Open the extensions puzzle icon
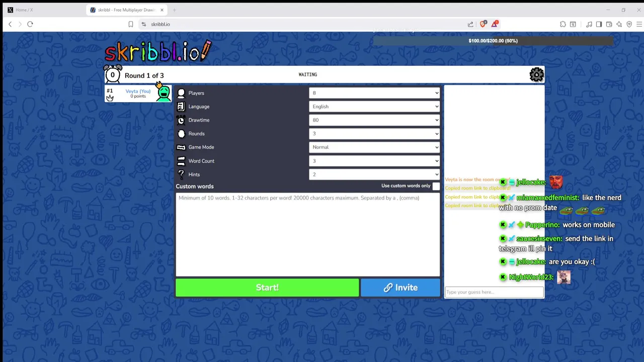Screen dimensions: 644x362 pos(563,24)
